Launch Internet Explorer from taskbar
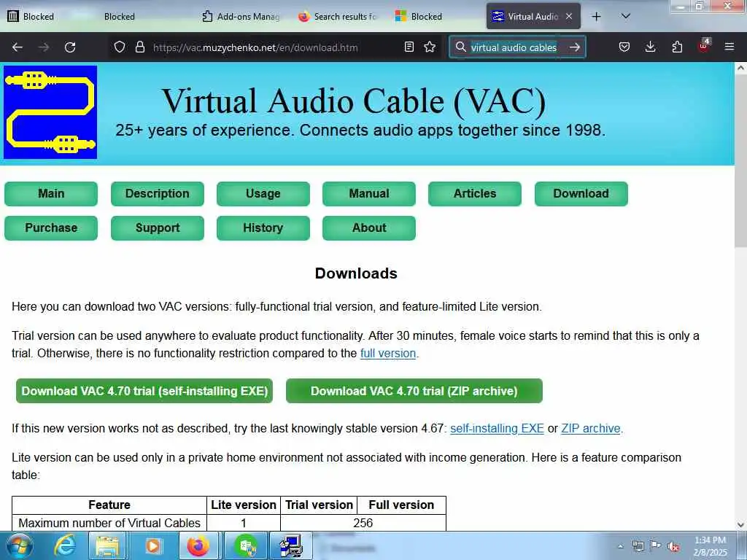 coord(65,546)
